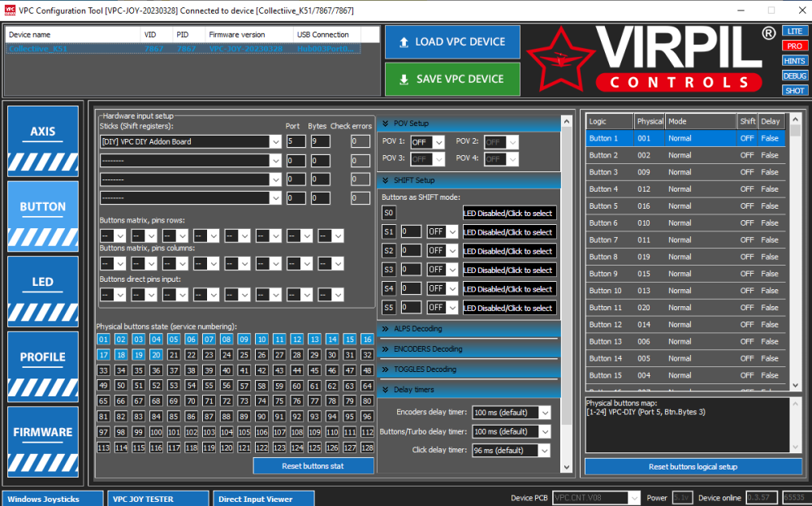Click the Reset buttons stat button

pyautogui.click(x=313, y=465)
